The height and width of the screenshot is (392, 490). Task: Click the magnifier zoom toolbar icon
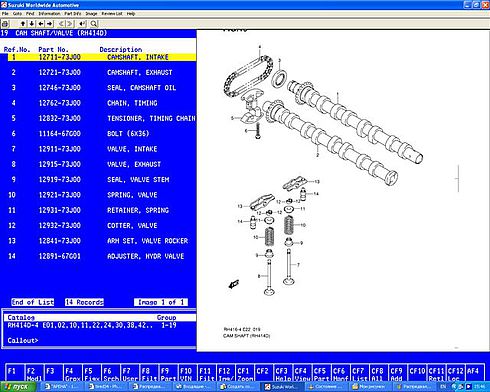click(x=94, y=24)
